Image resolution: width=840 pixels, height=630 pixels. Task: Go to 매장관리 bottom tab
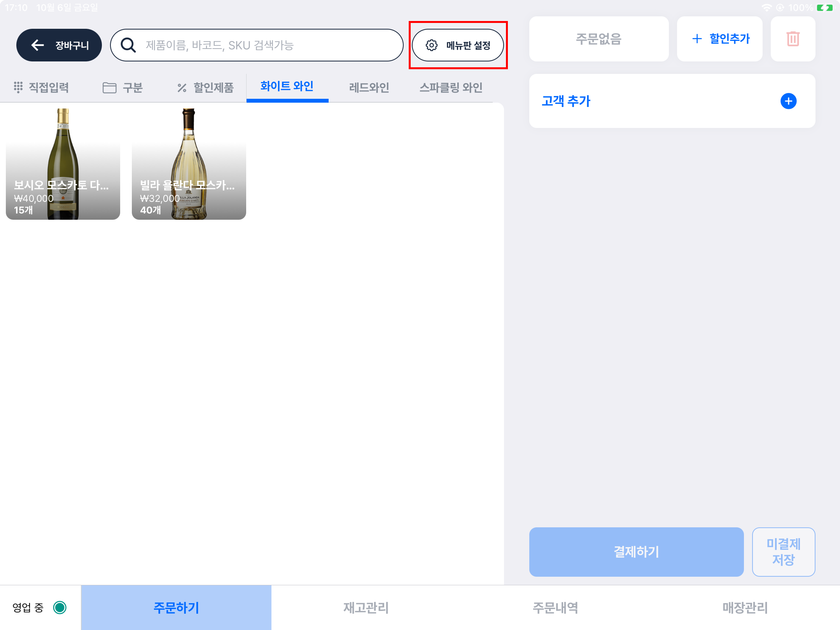[745, 607]
